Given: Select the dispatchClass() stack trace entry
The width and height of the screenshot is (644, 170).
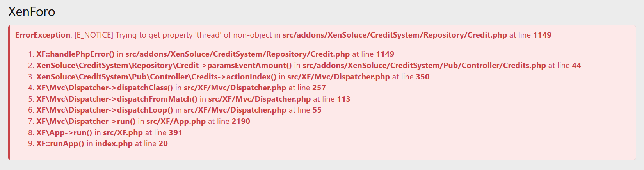Looking at the screenshot, I should tap(105, 88).
